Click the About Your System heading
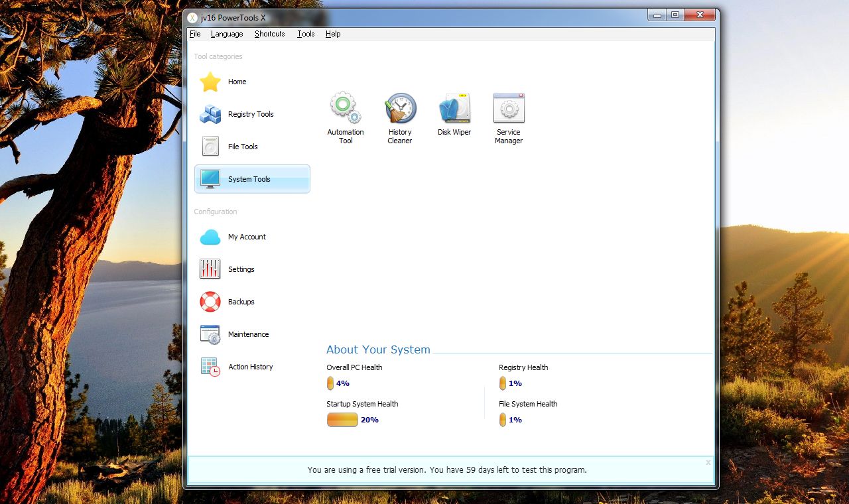849x504 pixels. [x=378, y=349]
